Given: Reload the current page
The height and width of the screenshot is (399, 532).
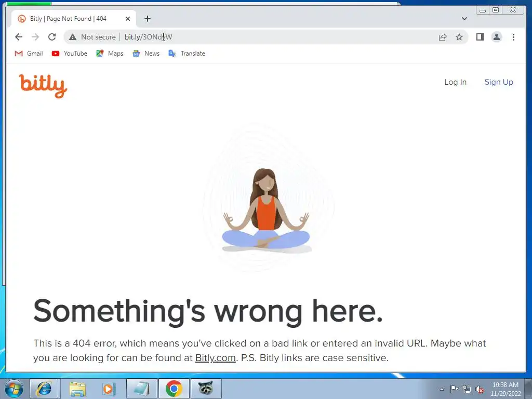Looking at the screenshot, I should [52, 37].
